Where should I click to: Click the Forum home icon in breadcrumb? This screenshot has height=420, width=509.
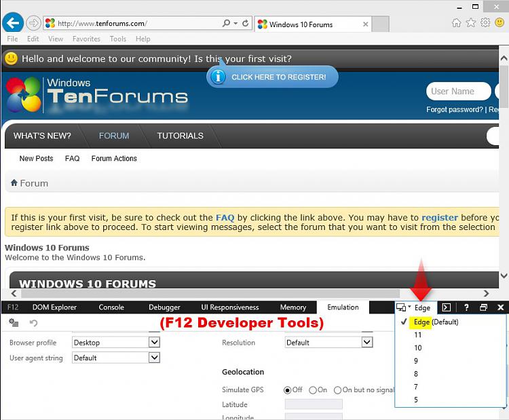(14, 183)
